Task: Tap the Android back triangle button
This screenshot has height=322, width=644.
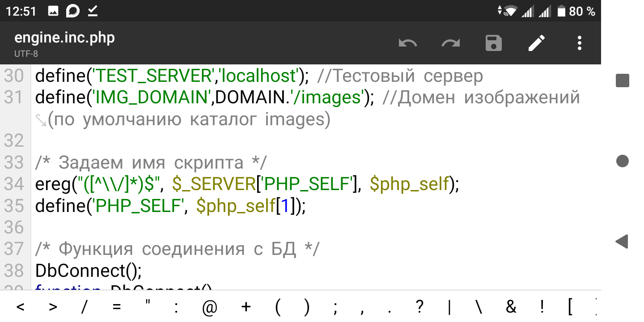Action: point(622,241)
